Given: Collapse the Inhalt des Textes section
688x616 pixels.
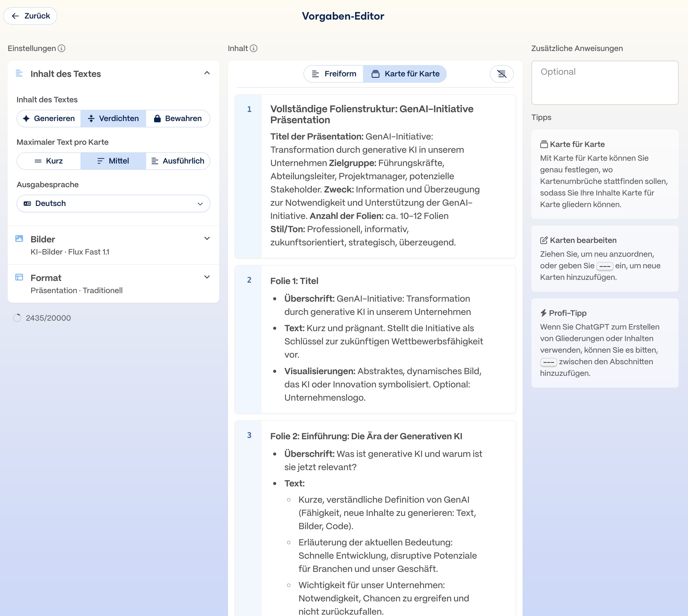Looking at the screenshot, I should coord(207,73).
